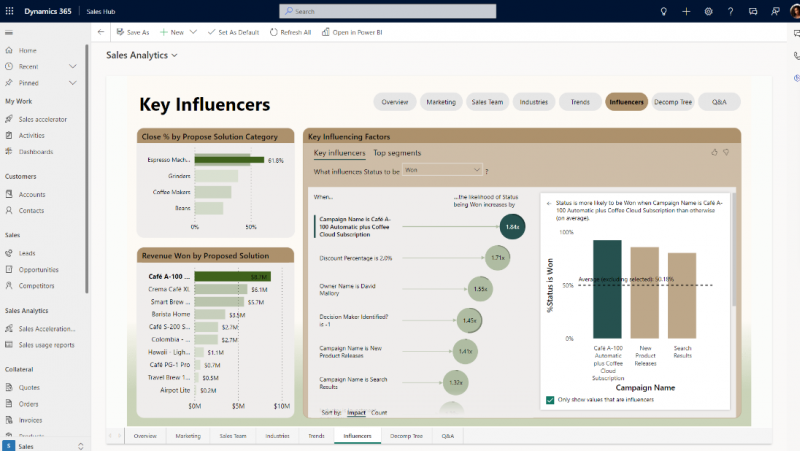The image size is (800, 451).
Task: Sort influencers by Impact
Action: pos(356,412)
